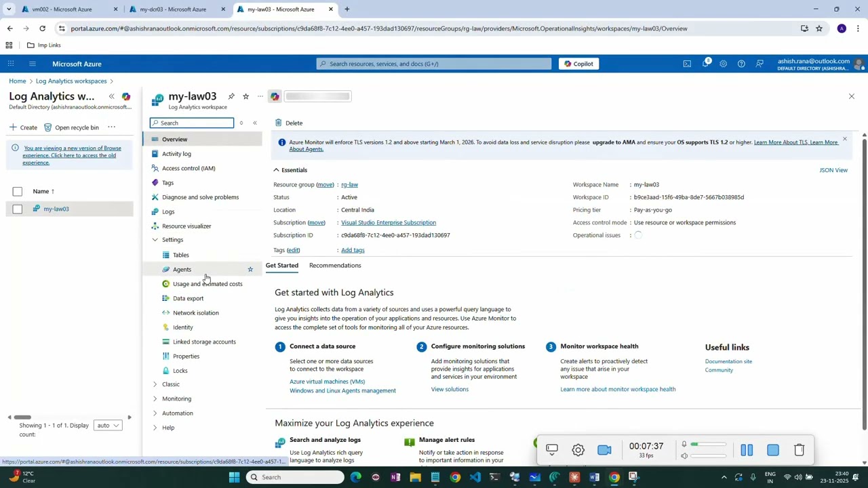Select all workspaces header checkbox
The height and width of the screenshot is (488, 868).
18,192
